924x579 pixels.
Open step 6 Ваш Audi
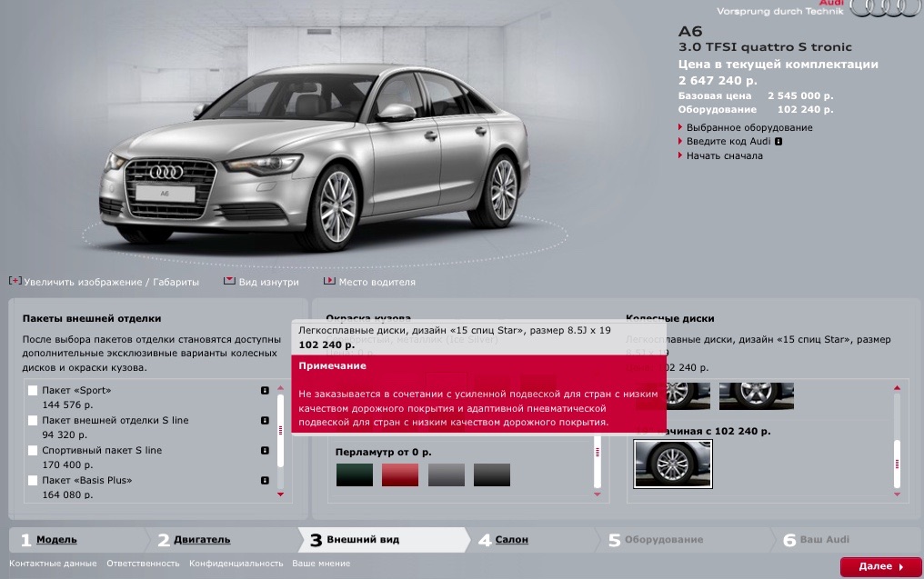click(824, 540)
